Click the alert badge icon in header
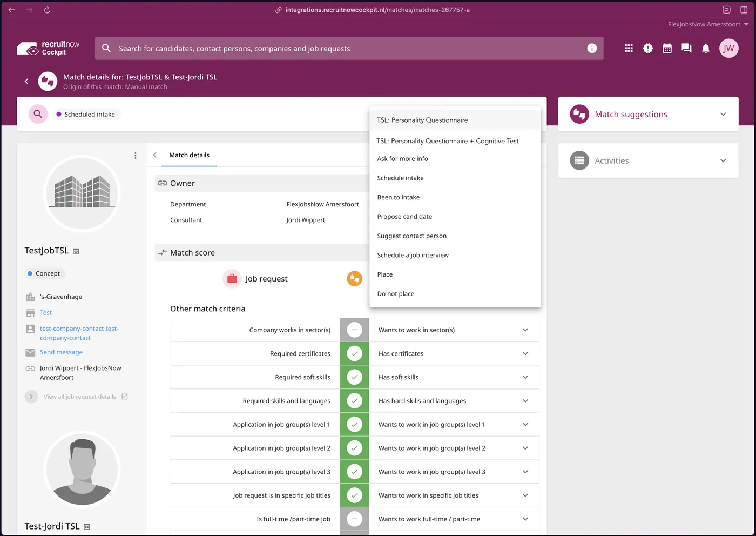756x536 pixels. click(648, 49)
